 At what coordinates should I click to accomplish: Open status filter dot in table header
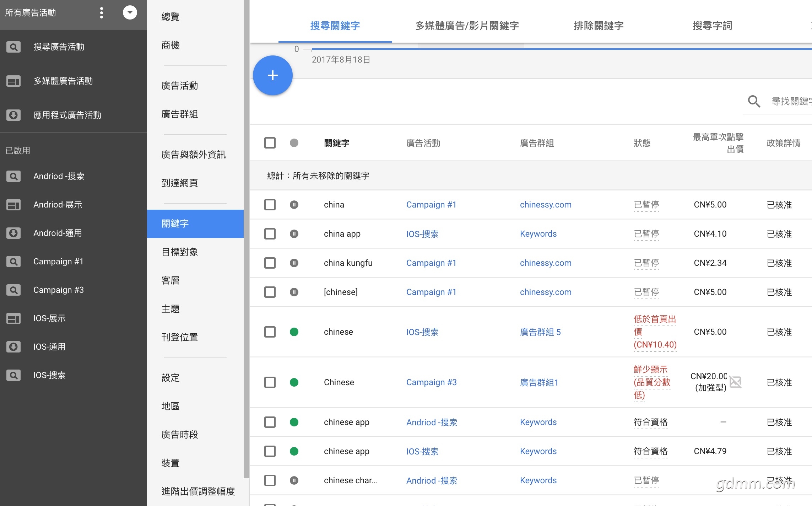click(x=294, y=143)
